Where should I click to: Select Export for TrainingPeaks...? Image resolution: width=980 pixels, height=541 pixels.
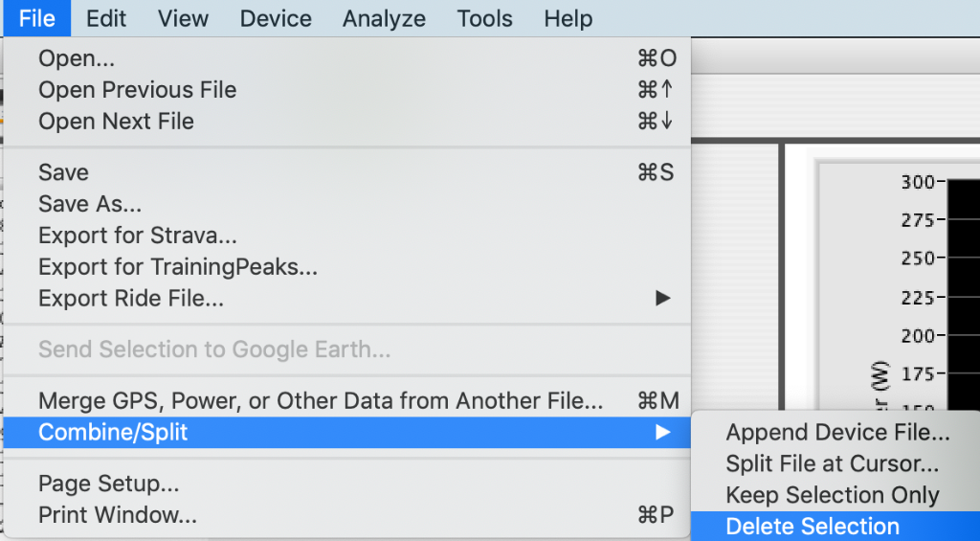tap(346, 266)
